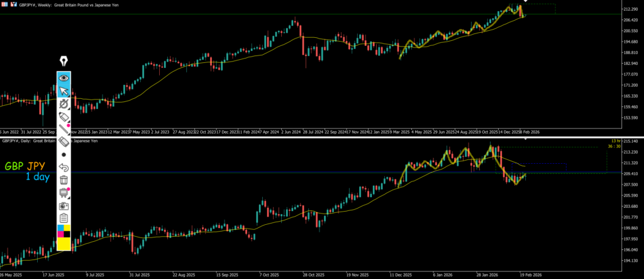Select the arrow cursor tool
644x279 pixels.
64,91
